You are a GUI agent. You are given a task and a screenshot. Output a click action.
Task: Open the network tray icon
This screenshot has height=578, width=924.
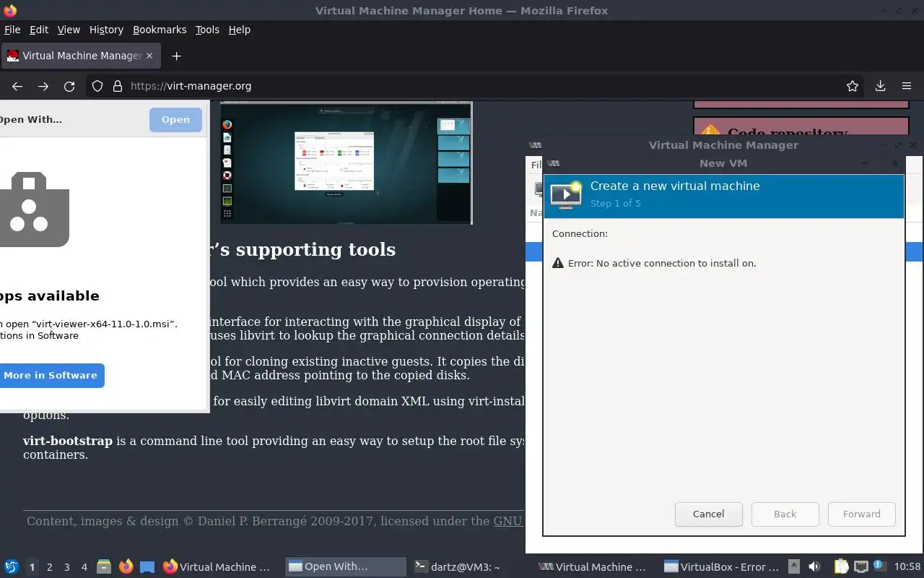click(x=860, y=567)
